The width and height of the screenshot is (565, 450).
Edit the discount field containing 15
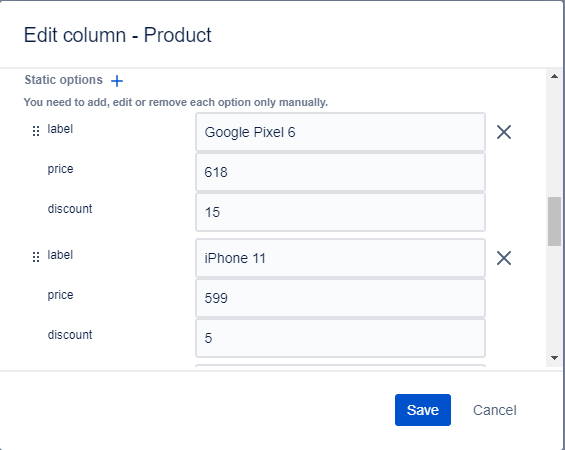point(341,212)
